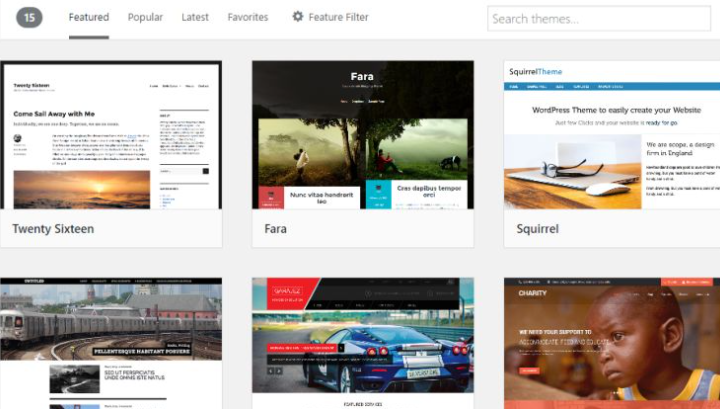Click the teal icon tile in Fara preview

376,195
